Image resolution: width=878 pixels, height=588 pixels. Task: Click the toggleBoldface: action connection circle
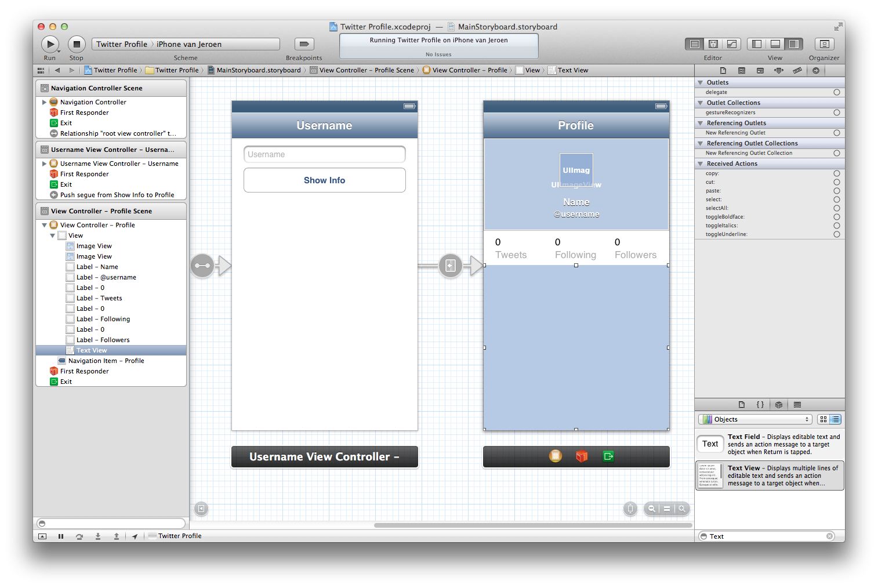(837, 217)
